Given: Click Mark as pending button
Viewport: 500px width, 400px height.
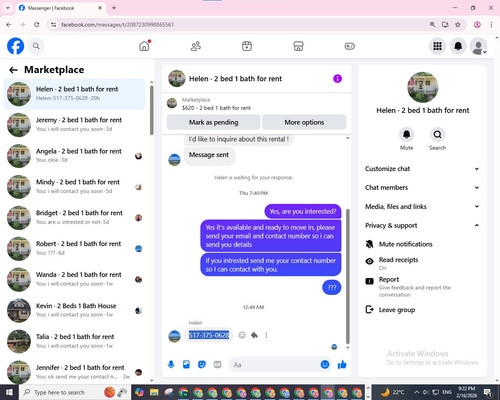Looking at the screenshot, I should [213, 122].
